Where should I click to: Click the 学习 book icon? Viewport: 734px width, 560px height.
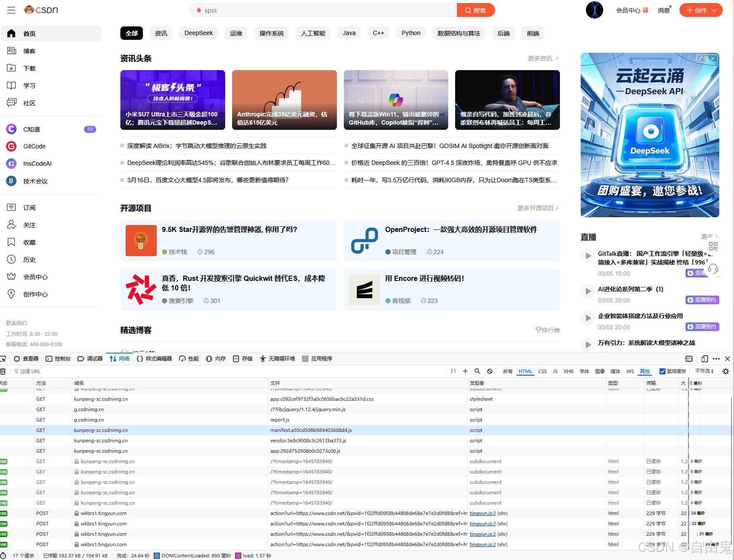(x=12, y=86)
